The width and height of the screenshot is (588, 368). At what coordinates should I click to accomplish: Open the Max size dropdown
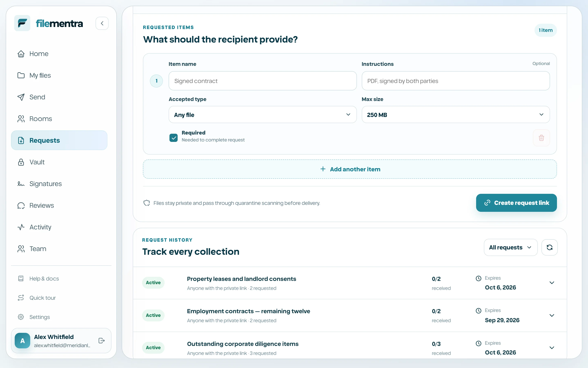[x=455, y=115]
